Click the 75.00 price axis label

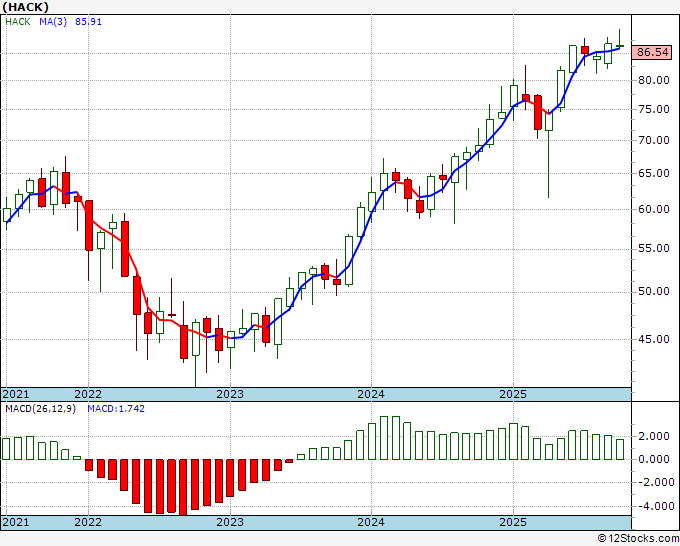pyautogui.click(x=654, y=109)
